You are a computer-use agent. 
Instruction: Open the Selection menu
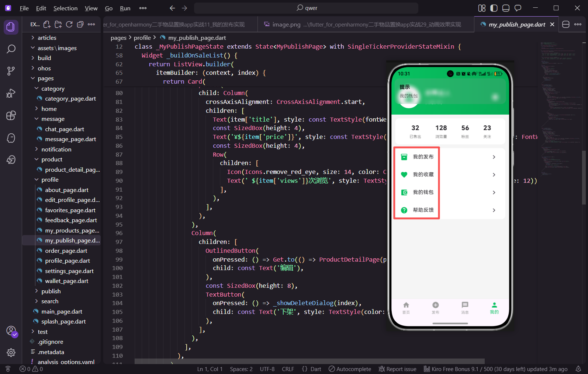65,8
